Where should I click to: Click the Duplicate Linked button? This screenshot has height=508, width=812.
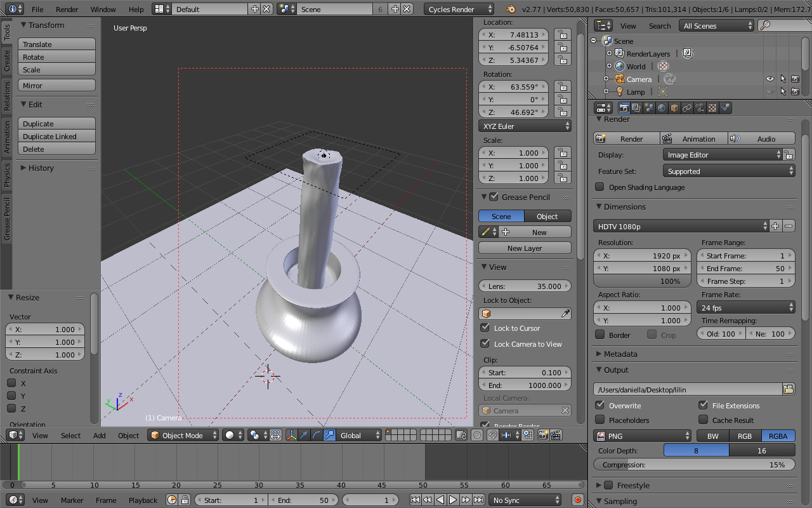pyautogui.click(x=57, y=136)
